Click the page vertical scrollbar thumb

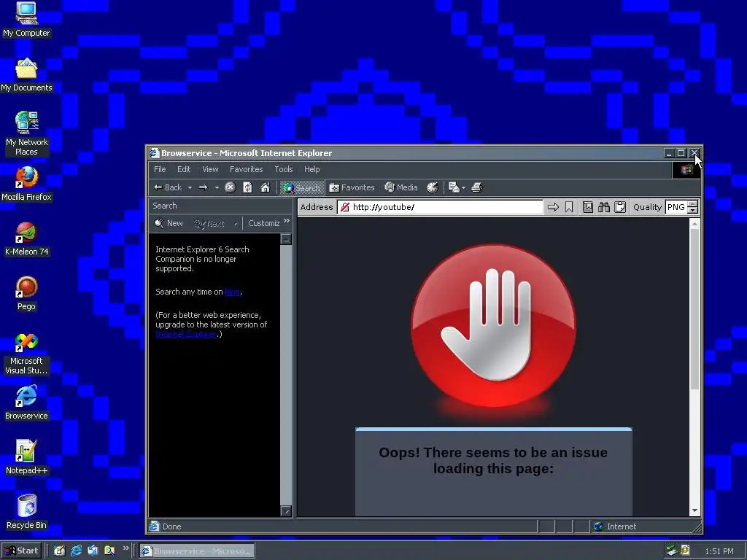point(694,309)
